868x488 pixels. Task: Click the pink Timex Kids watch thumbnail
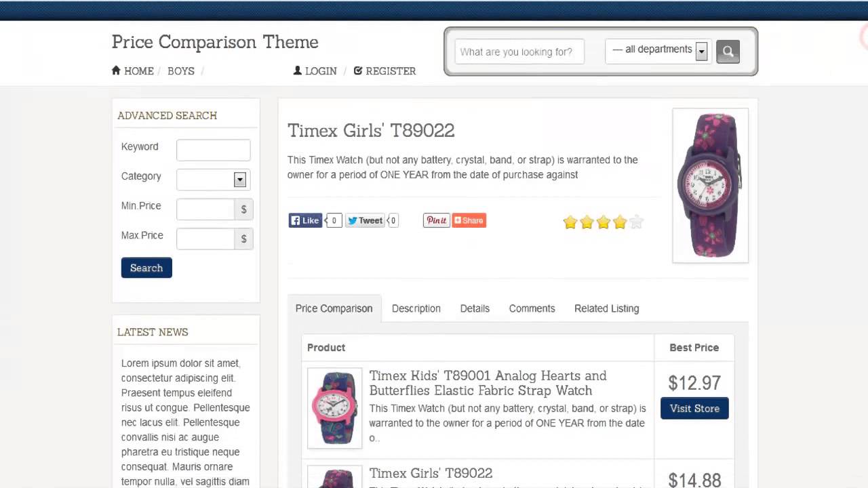(334, 408)
